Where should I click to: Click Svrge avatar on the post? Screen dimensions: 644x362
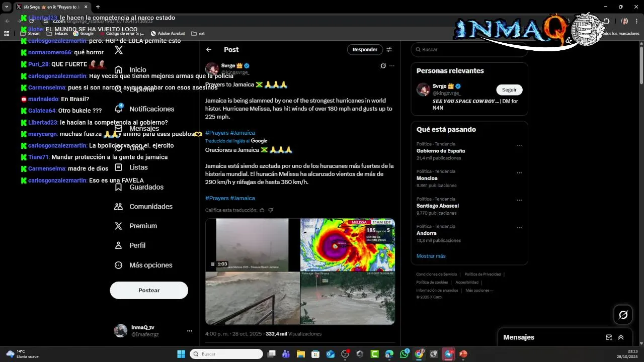tap(212, 69)
